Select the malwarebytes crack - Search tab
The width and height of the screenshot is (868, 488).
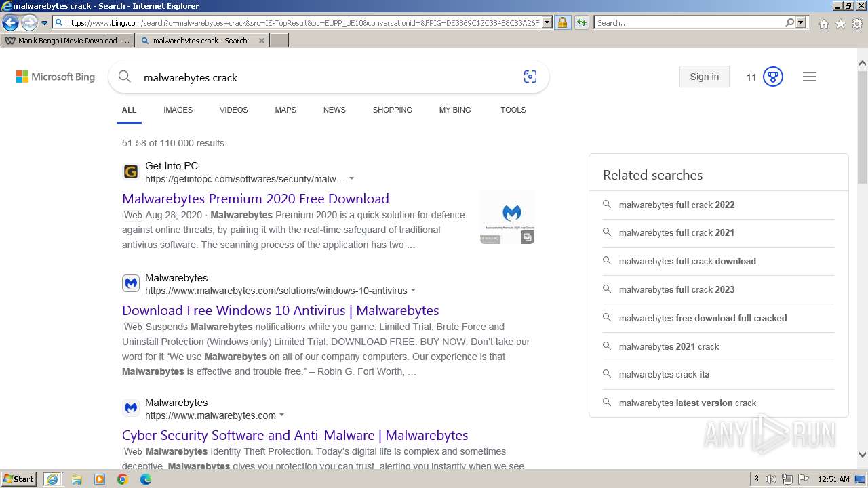point(200,41)
